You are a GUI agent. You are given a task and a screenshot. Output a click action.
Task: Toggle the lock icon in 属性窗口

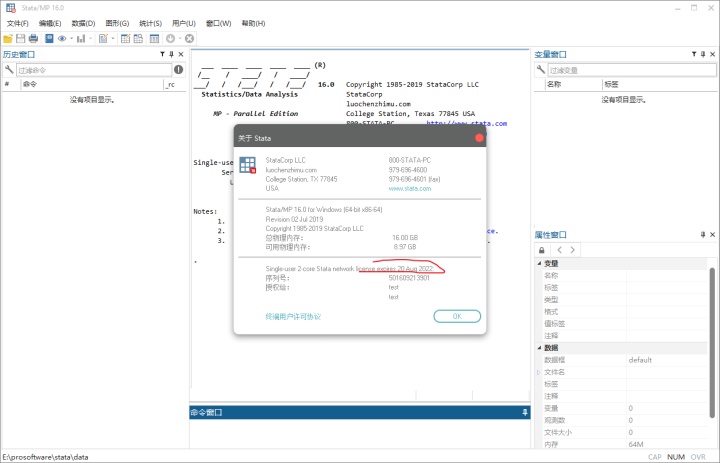click(542, 250)
